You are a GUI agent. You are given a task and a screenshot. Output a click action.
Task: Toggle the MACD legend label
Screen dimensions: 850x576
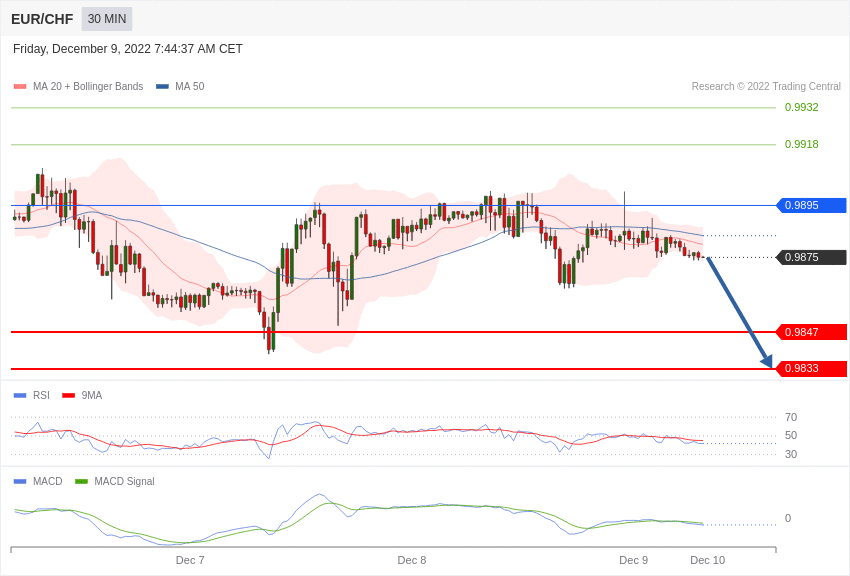point(48,481)
